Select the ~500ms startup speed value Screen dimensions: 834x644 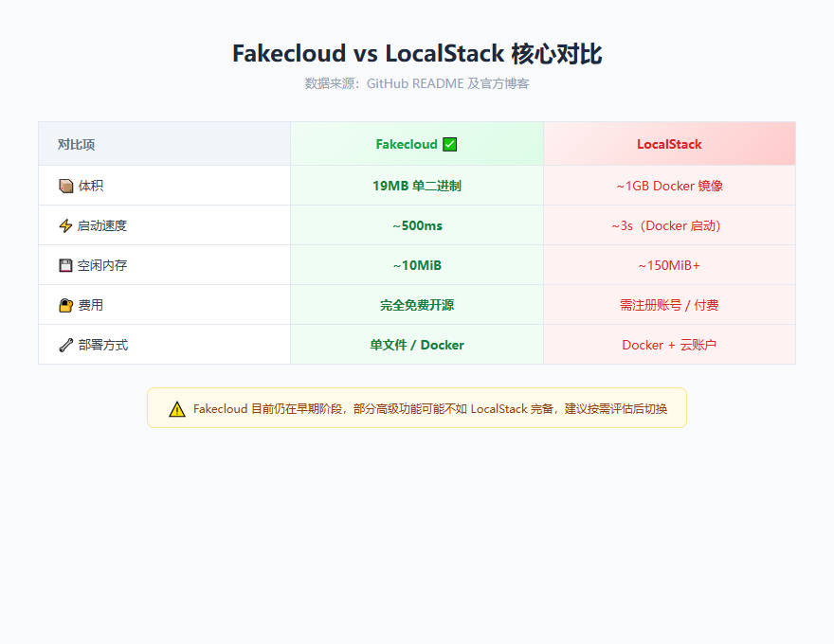[416, 225]
